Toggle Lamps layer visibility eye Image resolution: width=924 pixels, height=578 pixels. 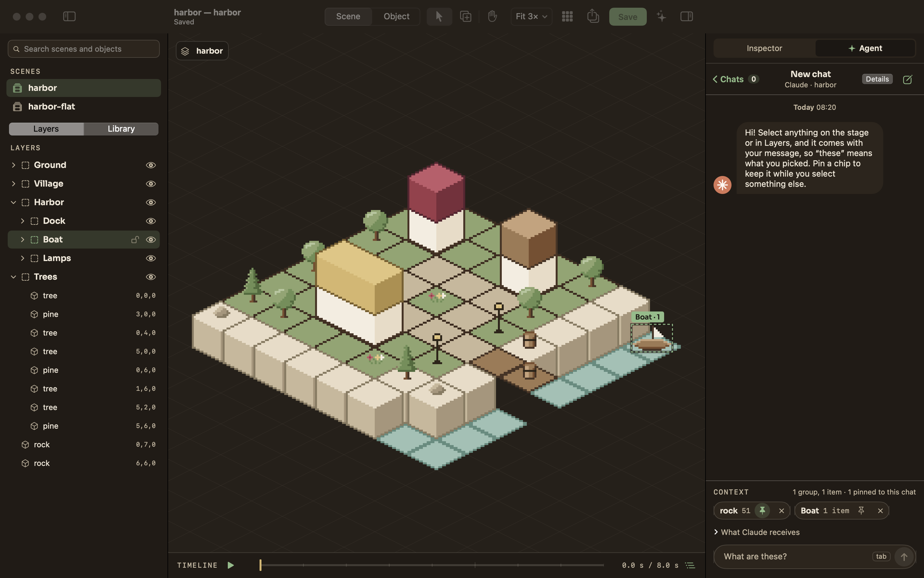coord(151,258)
